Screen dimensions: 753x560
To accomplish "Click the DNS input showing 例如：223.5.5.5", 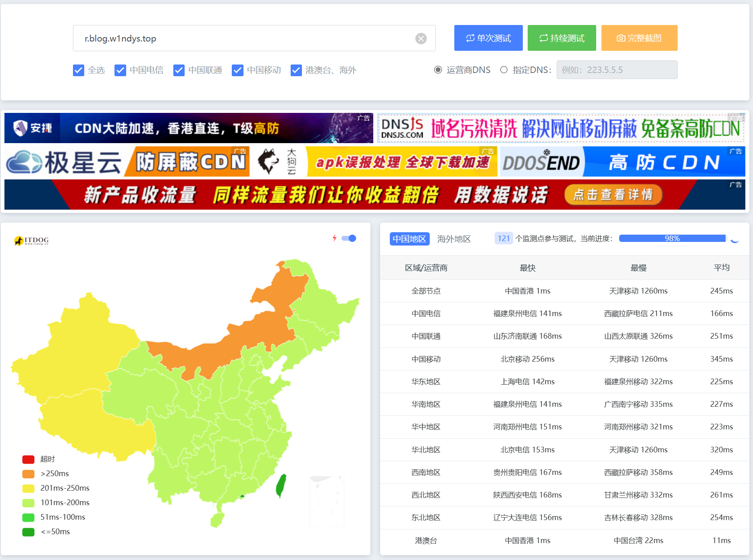I will (617, 70).
